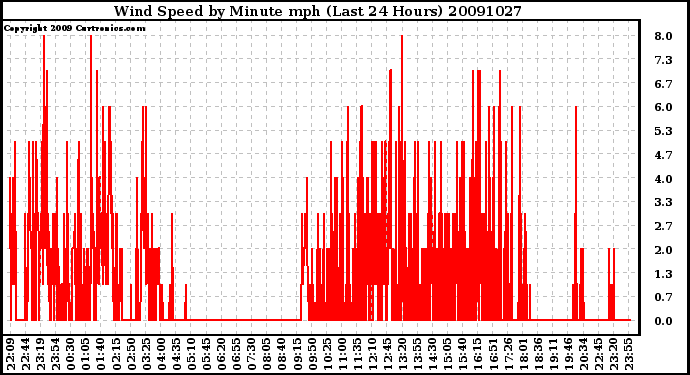Click the 8.0 y-axis label
Image resolution: width=690 pixels, height=375 pixels.
point(663,36)
